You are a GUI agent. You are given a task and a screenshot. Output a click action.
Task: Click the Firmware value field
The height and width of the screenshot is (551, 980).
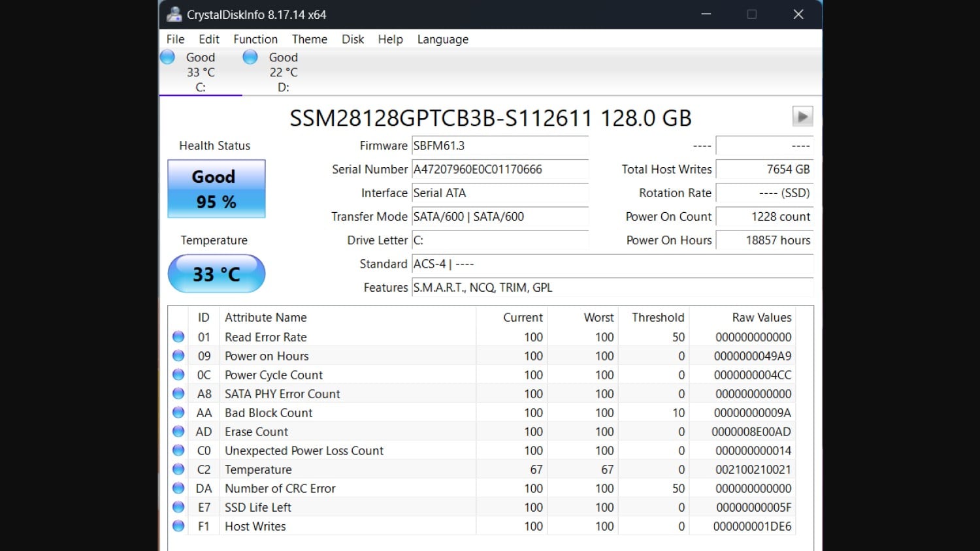(x=500, y=146)
